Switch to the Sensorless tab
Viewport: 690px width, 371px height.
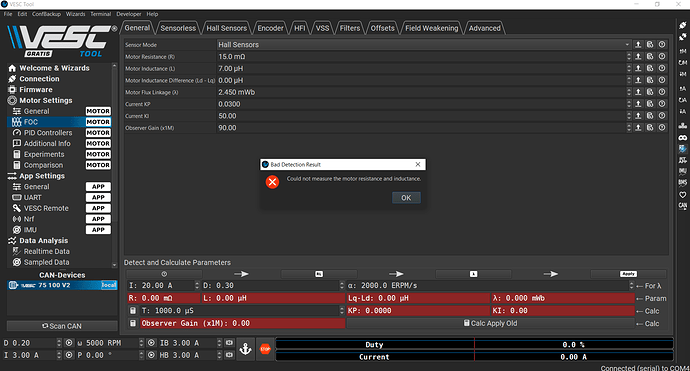(x=178, y=28)
